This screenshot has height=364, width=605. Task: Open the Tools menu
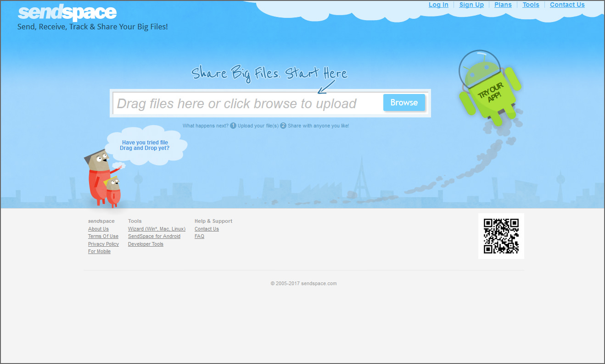point(531,5)
